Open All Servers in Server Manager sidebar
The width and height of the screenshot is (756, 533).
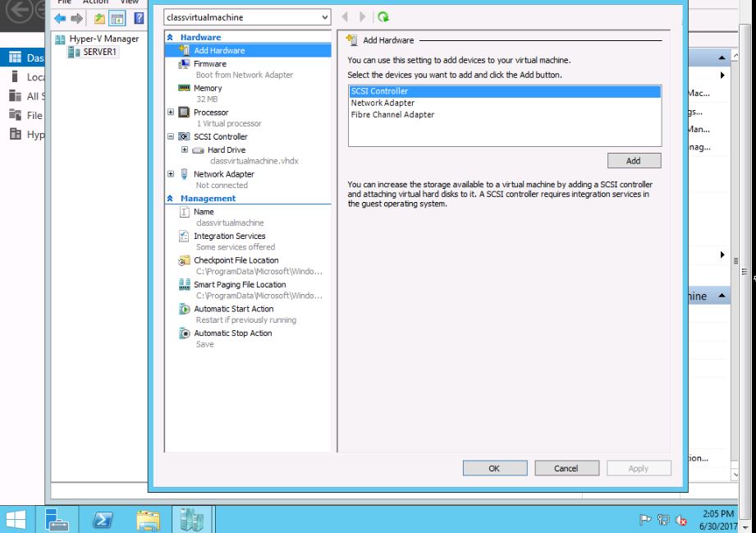pos(23,96)
